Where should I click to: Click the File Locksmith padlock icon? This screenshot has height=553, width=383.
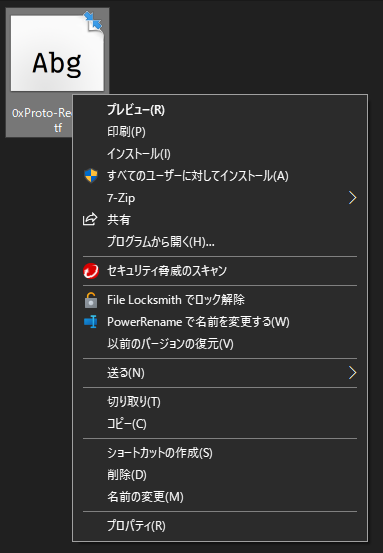(x=91, y=300)
